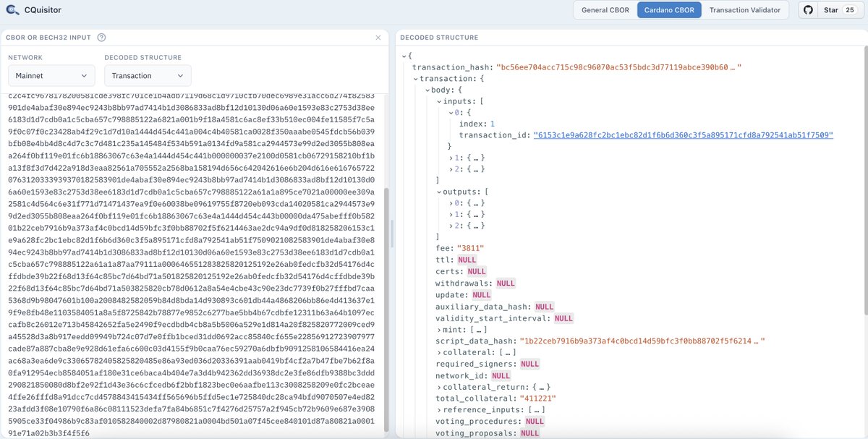The image size is (868, 439).
Task: Click the transaction_hash value
Action: pos(618,67)
